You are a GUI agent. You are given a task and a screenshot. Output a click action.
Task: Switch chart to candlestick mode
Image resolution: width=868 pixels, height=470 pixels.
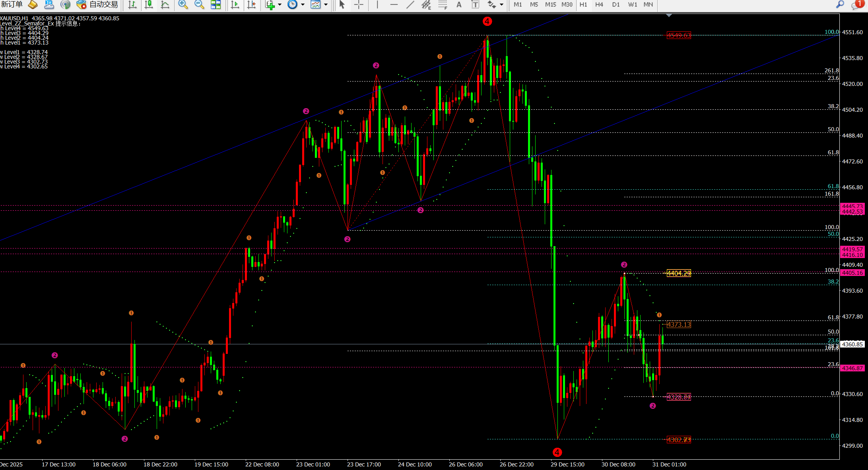(x=149, y=5)
